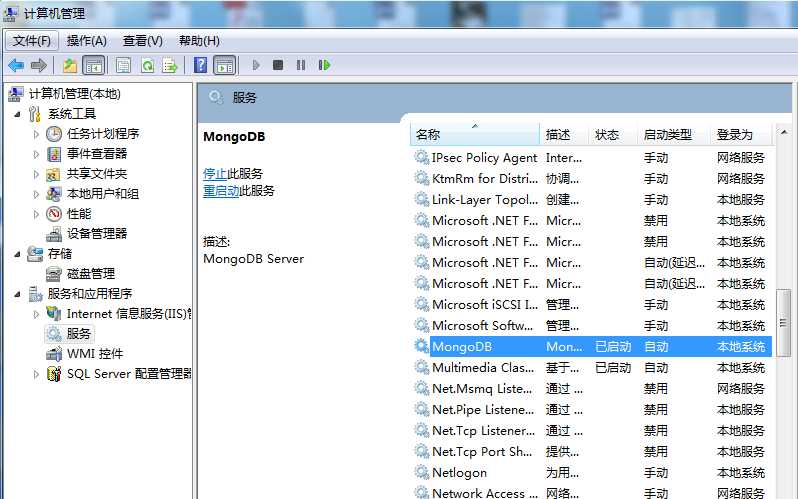Collapse the 存储 tree node
The width and height of the screenshot is (798, 499).
coord(17,254)
